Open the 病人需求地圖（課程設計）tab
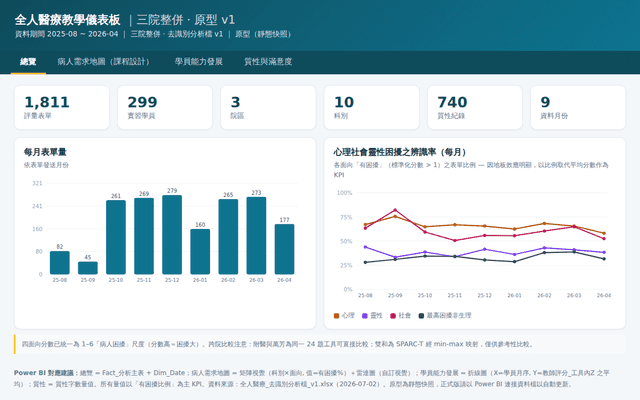Screen dimensions: 640x400 [103, 62]
